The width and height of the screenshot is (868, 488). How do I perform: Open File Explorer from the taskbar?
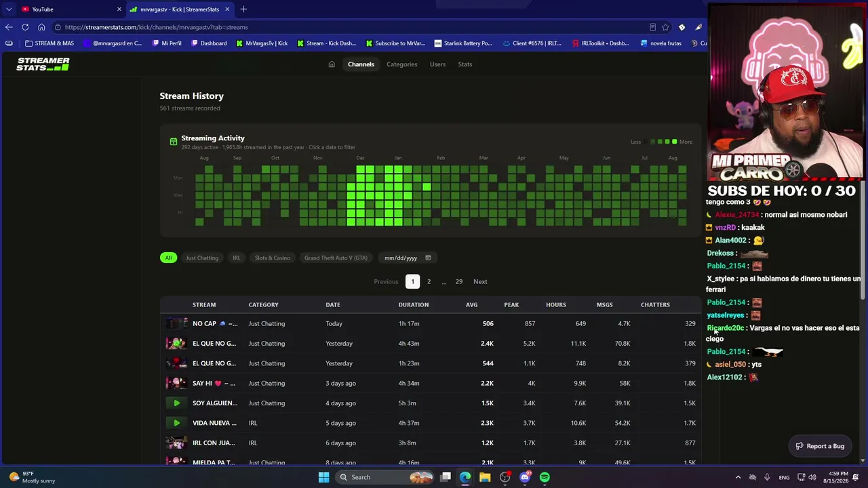pyautogui.click(x=485, y=477)
